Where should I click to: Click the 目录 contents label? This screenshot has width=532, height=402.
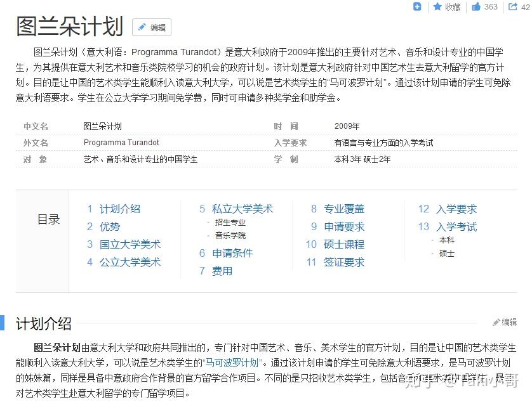click(48, 219)
